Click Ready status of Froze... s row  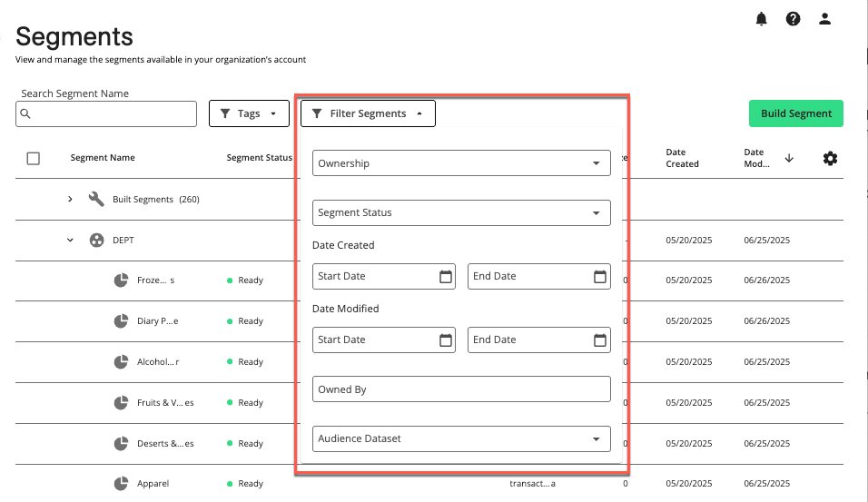pyautogui.click(x=245, y=281)
